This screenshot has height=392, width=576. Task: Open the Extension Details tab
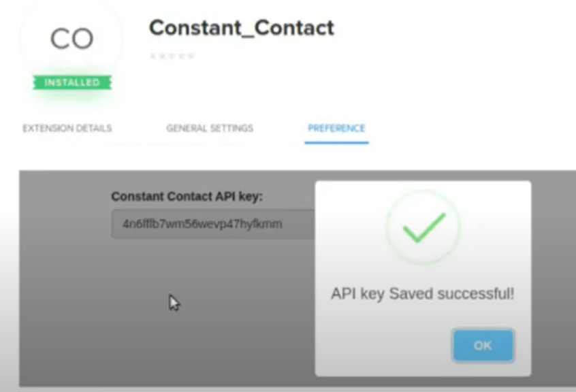[67, 128]
